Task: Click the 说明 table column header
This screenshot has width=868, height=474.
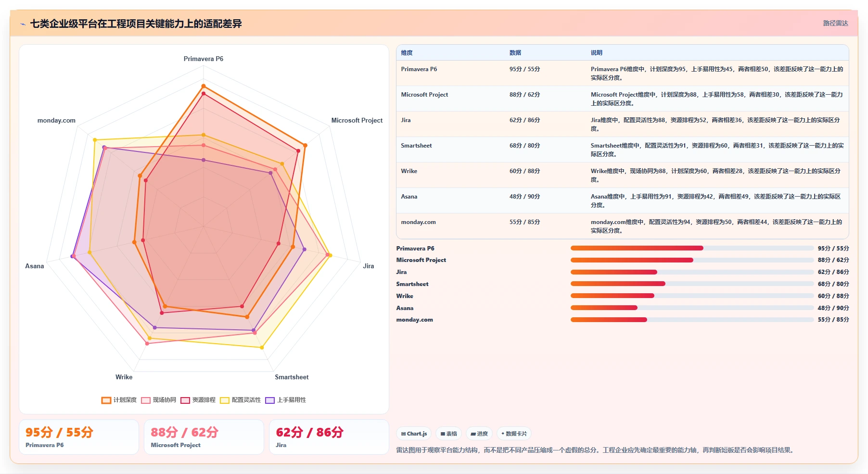Action: click(x=597, y=53)
